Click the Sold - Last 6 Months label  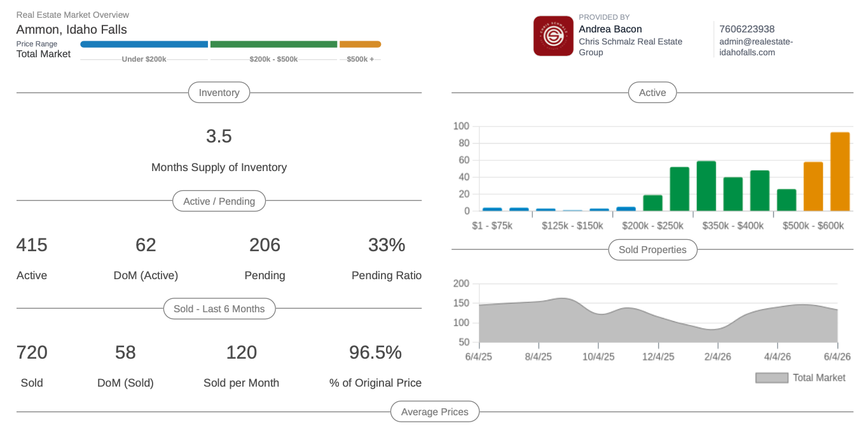coord(219,309)
